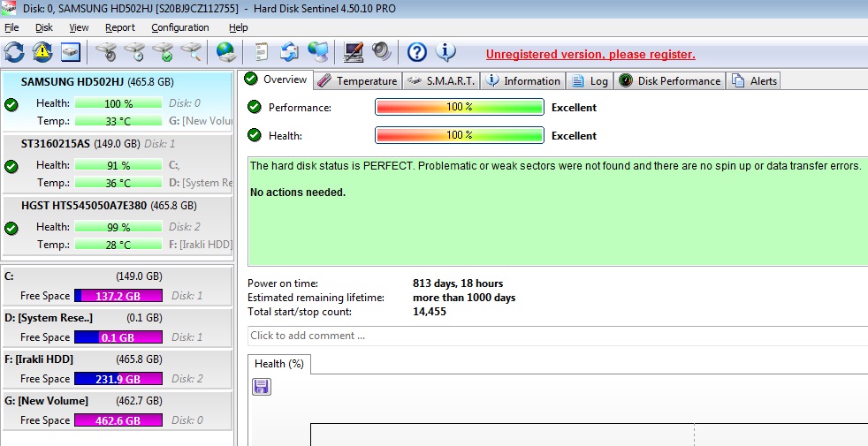
Task: Click the blue question mark help icon
Action: [x=417, y=52]
